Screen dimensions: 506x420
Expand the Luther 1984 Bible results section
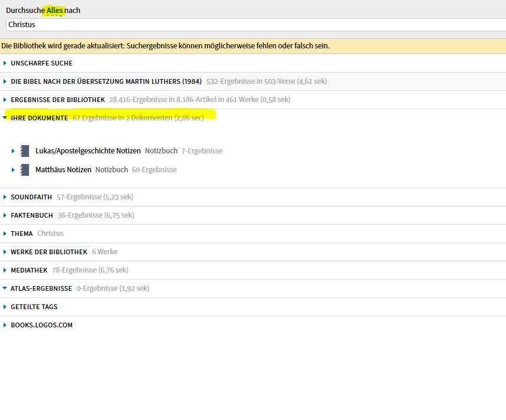coord(5,81)
